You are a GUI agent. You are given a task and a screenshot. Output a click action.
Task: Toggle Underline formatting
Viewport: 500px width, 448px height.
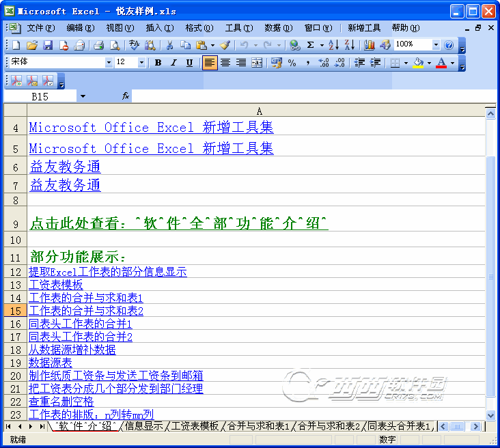coord(189,63)
